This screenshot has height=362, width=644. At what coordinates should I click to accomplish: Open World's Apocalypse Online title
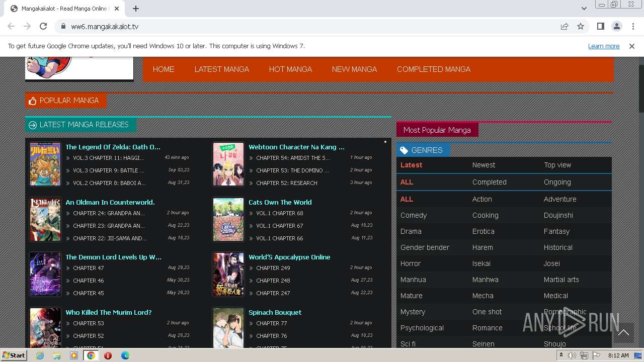point(289,257)
